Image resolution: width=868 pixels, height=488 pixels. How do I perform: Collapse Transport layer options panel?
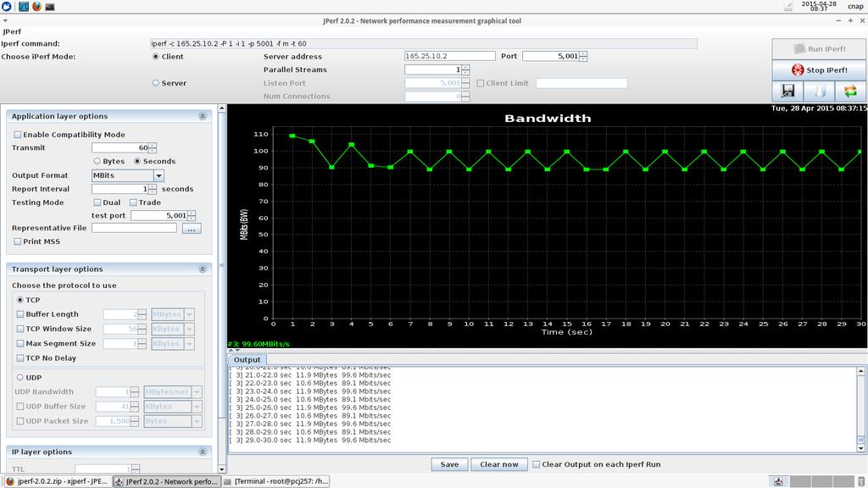tap(202, 269)
